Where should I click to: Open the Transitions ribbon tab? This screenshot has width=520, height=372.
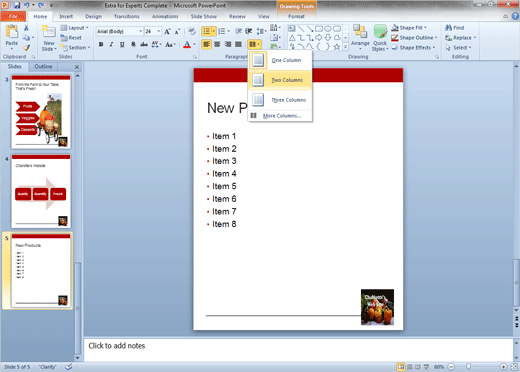pos(127,16)
